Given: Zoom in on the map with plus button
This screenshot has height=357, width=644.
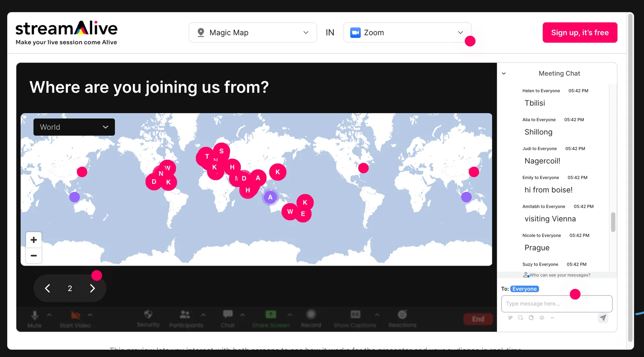Looking at the screenshot, I should point(34,240).
